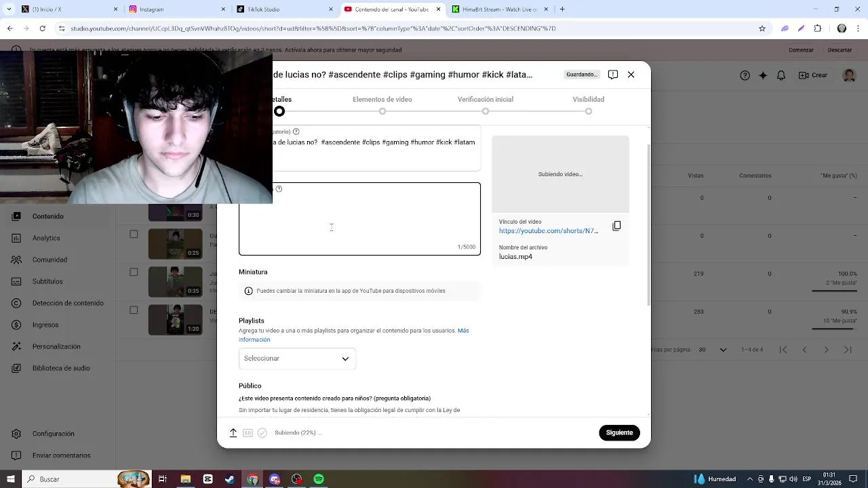This screenshot has width=868, height=488.
Task: Open the Task View taskbar icon
Action: (x=163, y=479)
